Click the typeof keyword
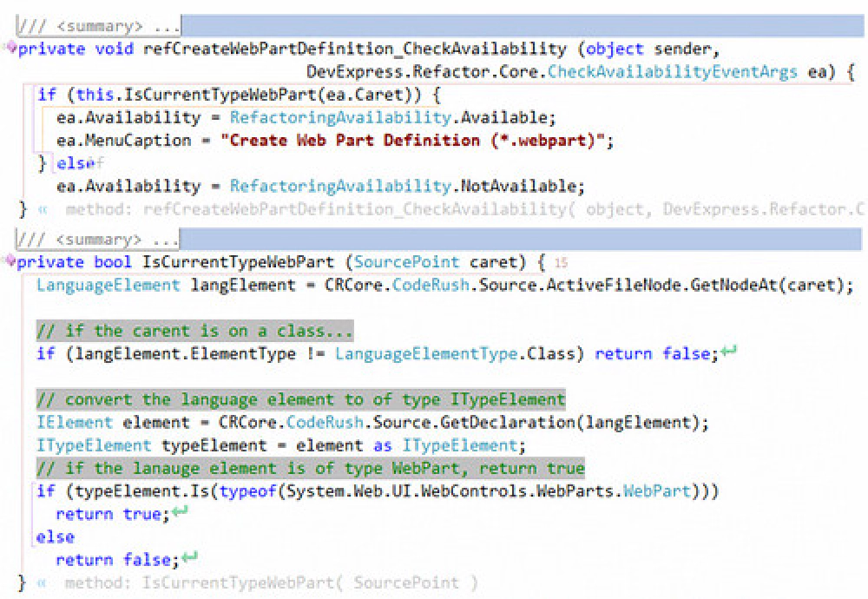The image size is (868, 599). click(247, 491)
